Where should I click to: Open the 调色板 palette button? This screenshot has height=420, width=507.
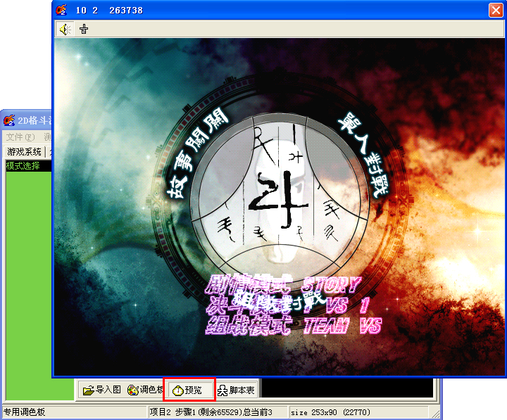(145, 390)
